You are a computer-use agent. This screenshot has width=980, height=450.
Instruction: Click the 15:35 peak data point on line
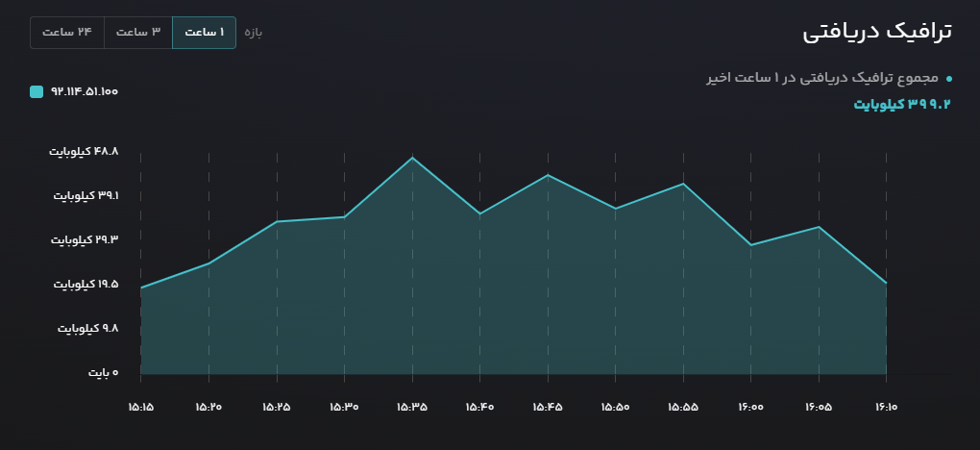412,158
